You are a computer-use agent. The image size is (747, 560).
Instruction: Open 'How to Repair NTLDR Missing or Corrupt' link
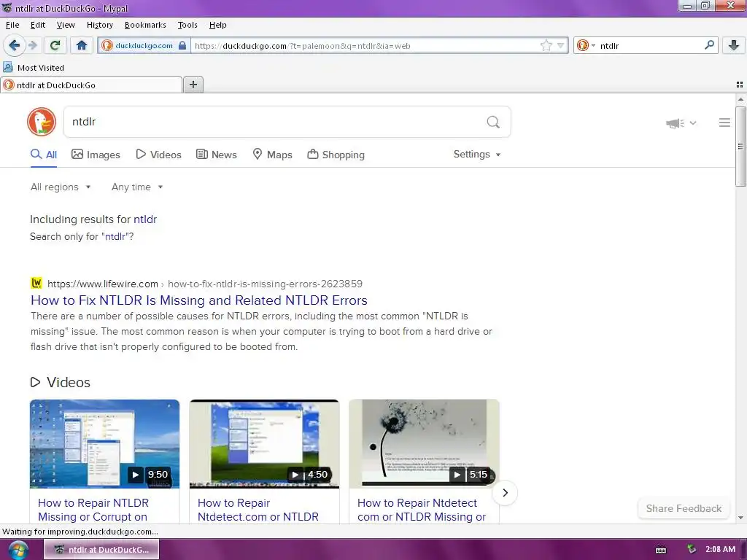click(x=93, y=510)
